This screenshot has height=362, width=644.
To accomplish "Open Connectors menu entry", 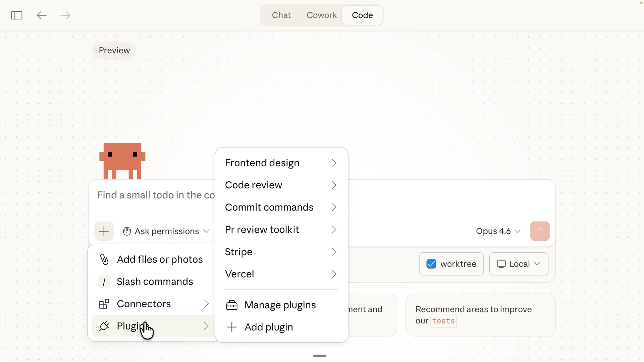I will click(x=154, y=304).
